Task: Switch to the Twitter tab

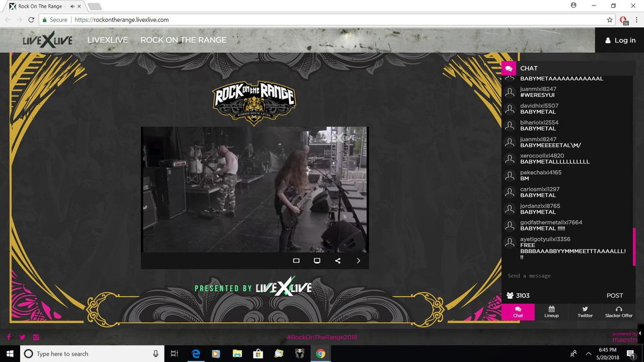Action: pyautogui.click(x=585, y=312)
